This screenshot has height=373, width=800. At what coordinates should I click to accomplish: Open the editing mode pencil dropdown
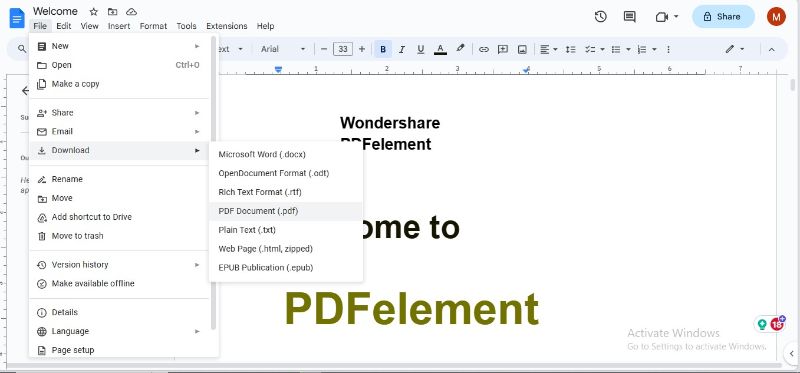[x=735, y=49]
